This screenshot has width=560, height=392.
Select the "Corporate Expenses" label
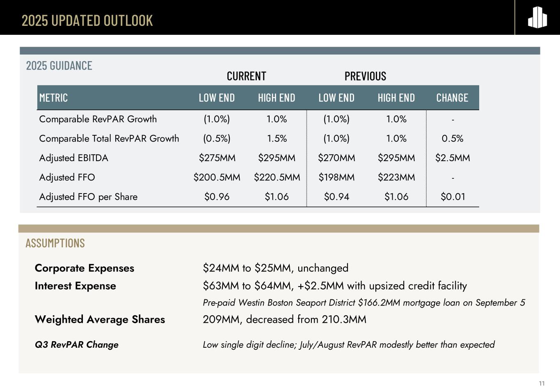click(84, 268)
